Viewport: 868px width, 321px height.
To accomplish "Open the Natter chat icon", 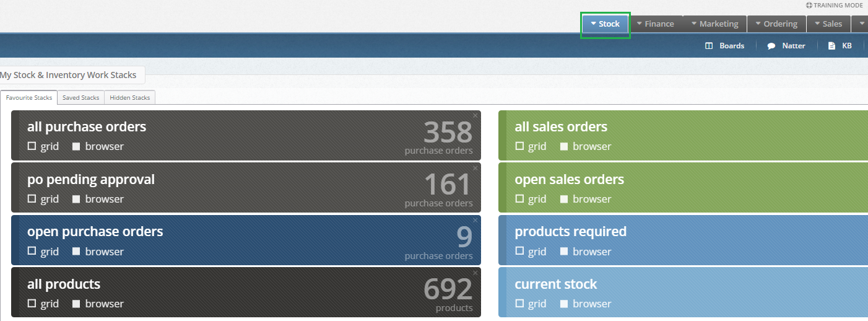I will [771, 46].
